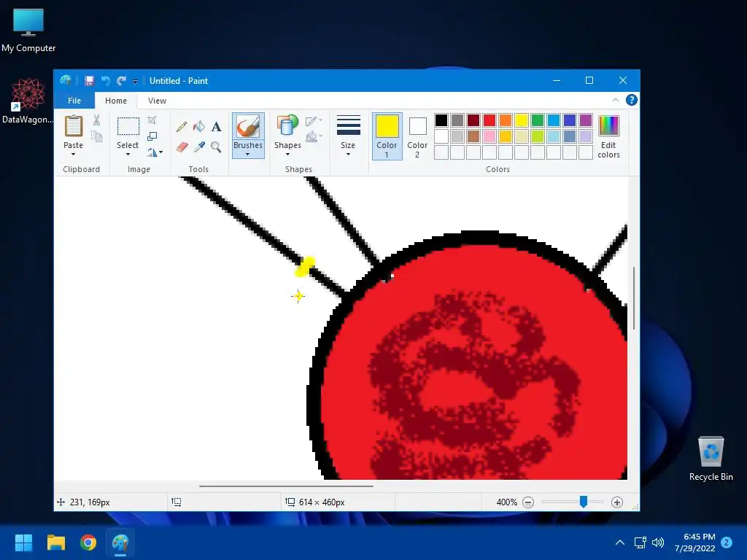Click the Save icon in title bar
The image size is (747, 560).
point(89,81)
